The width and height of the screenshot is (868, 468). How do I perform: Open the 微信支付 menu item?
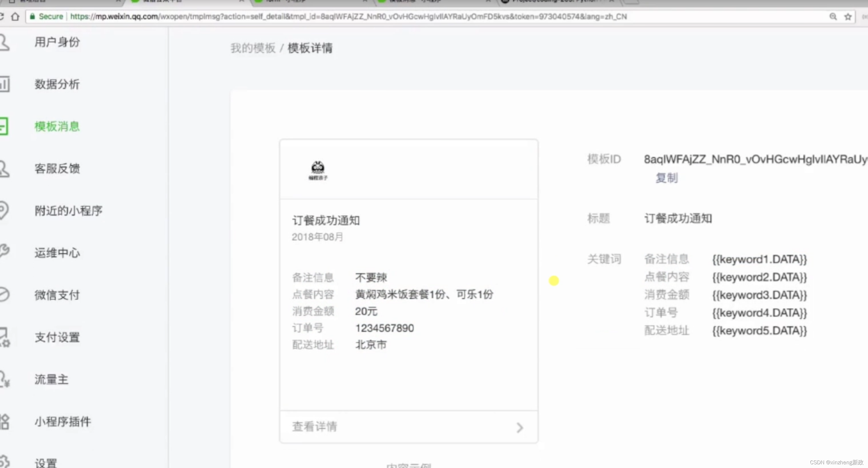[x=57, y=295]
